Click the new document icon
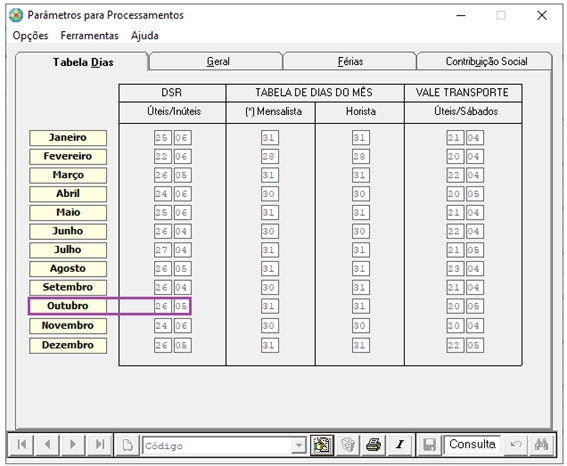567x466 pixels. 128,445
